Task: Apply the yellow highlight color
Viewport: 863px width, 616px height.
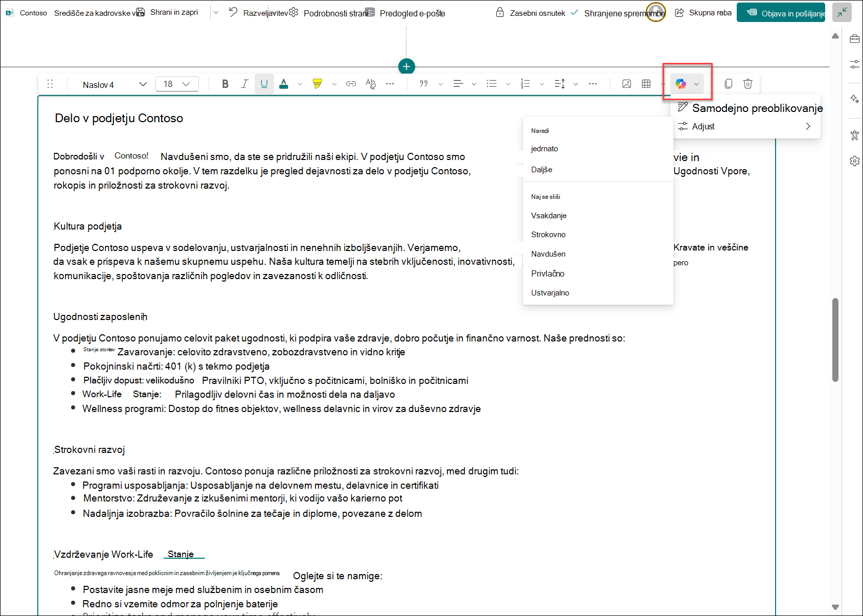Action: pyautogui.click(x=317, y=84)
